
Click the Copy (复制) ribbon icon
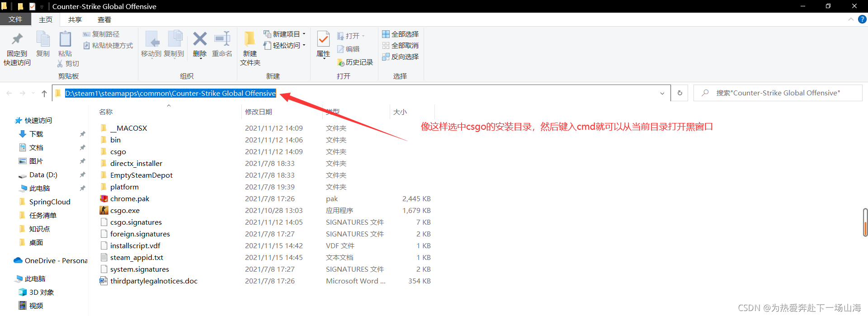click(43, 40)
